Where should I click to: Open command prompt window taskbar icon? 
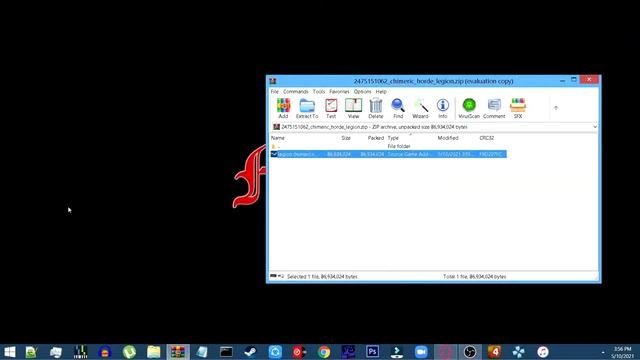(226, 352)
